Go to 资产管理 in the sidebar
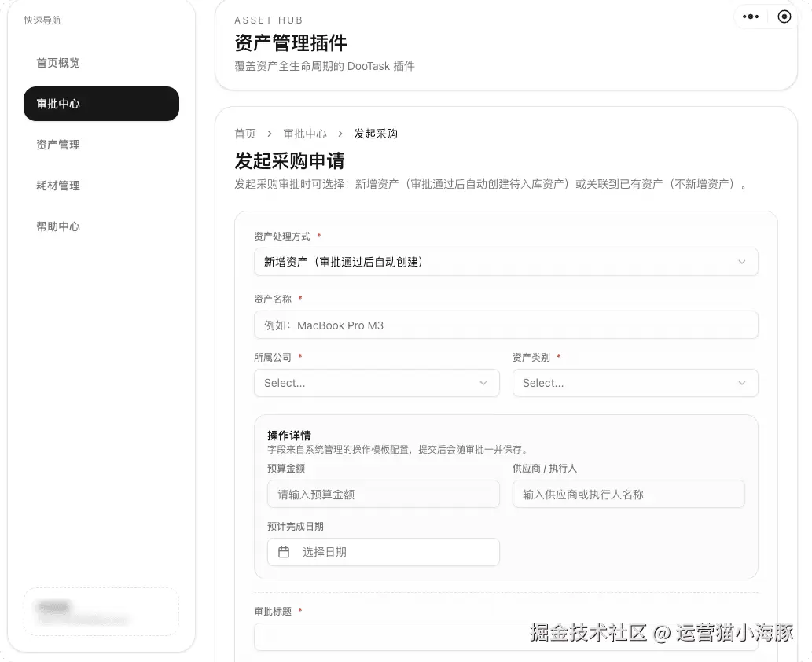Viewport: 812px width, 662px height. [x=101, y=145]
